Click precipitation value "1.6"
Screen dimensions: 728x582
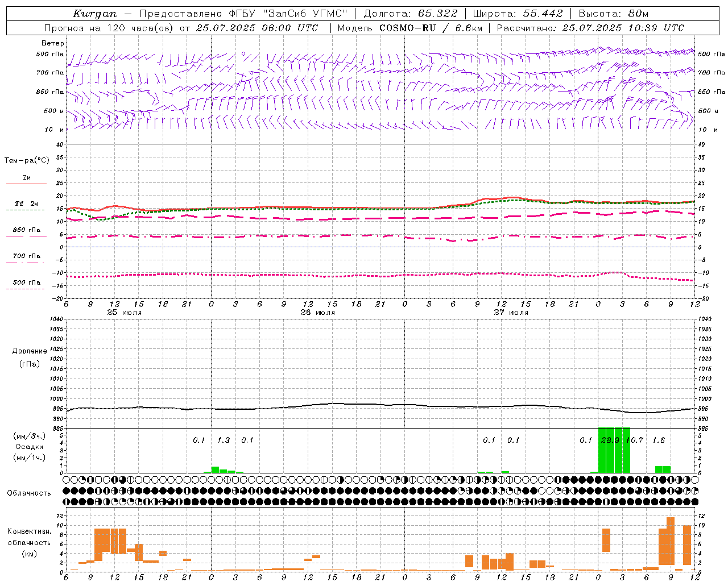[x=659, y=440]
